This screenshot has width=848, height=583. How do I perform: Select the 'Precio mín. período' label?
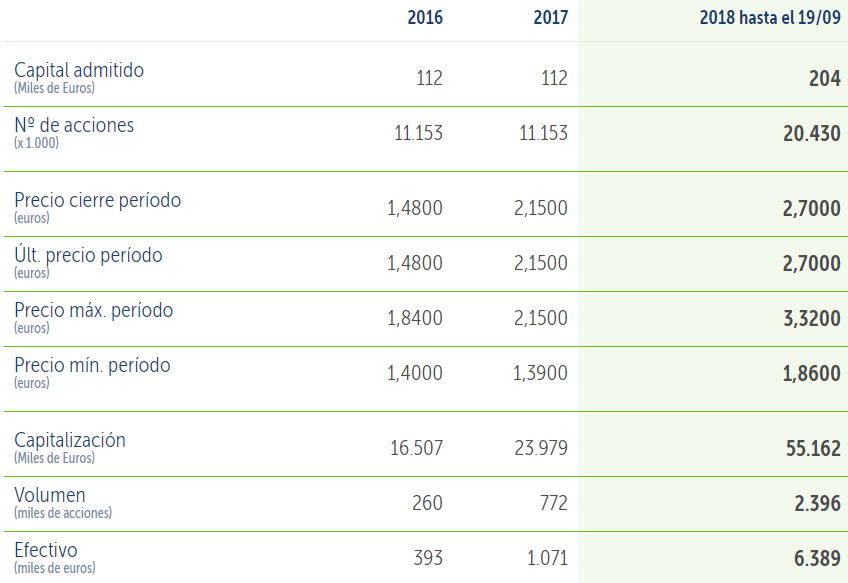point(92,365)
